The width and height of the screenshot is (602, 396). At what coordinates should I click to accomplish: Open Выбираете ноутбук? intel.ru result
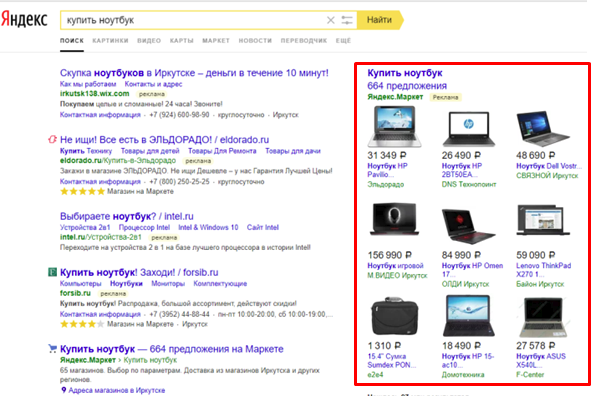pos(127,217)
